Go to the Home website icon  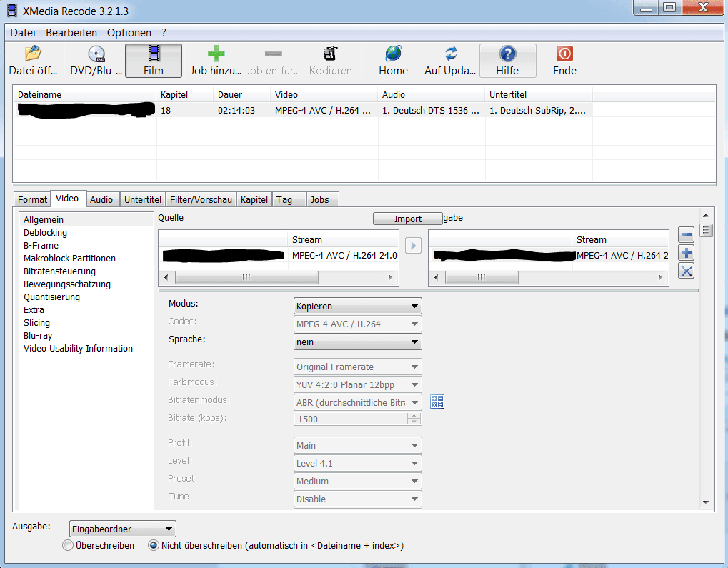[393, 61]
